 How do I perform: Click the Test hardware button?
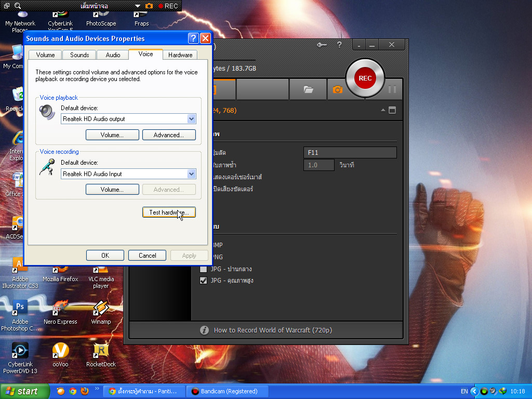click(169, 212)
